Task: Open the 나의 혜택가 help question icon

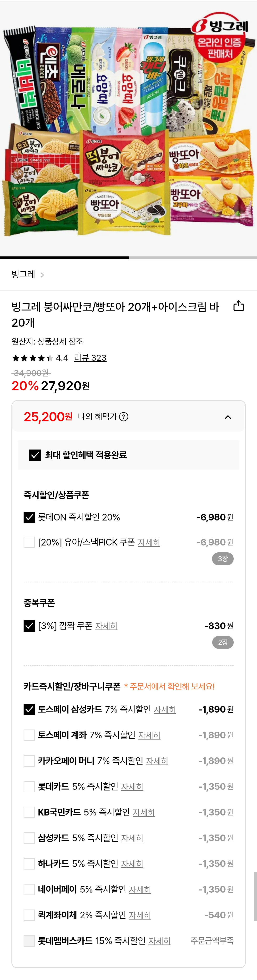Action: (x=124, y=417)
